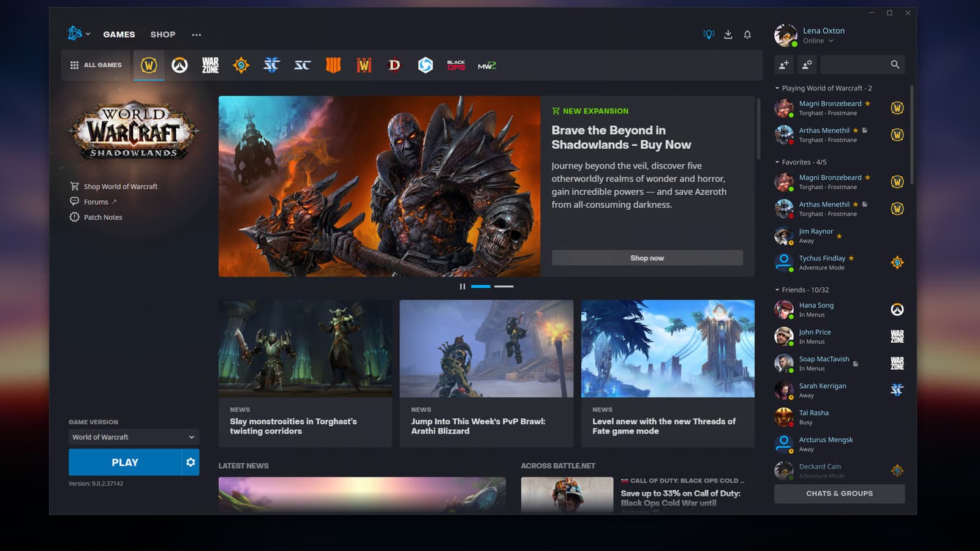Open the PvP Brawl Arathi Blizzard news
The image size is (980, 551).
click(x=486, y=373)
